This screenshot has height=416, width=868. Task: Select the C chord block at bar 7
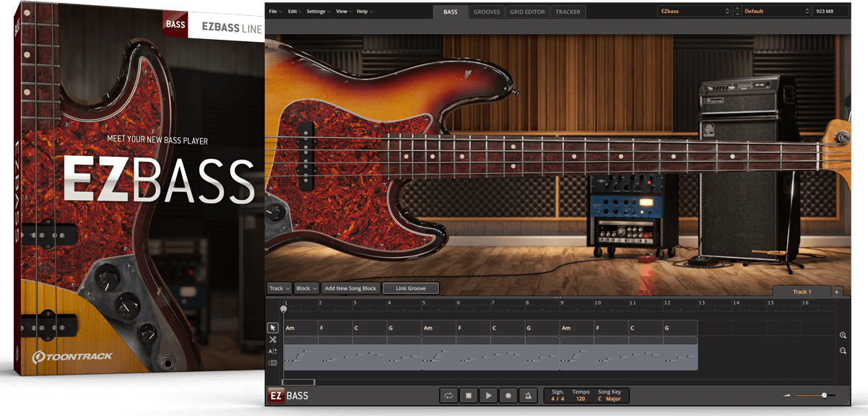coord(508,328)
